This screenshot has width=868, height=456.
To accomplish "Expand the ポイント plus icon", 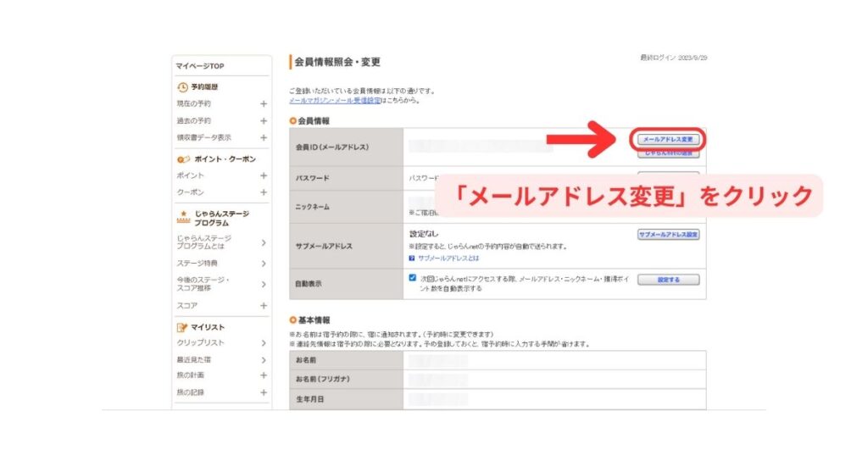I will tap(264, 175).
